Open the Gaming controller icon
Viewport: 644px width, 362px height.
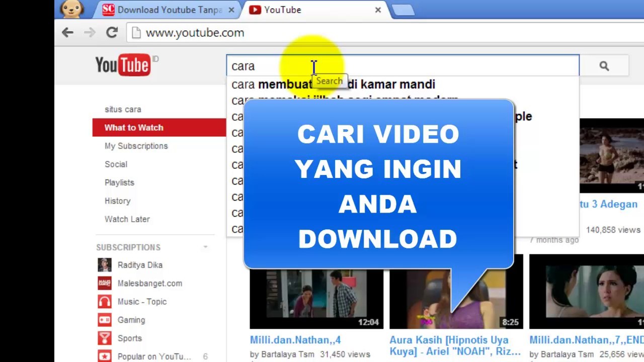105,320
